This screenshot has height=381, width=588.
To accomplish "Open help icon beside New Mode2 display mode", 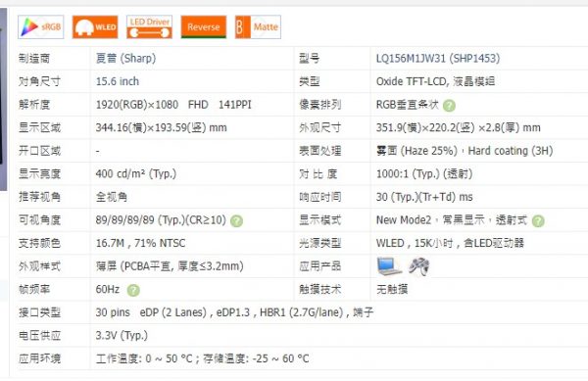I will pos(538,221).
